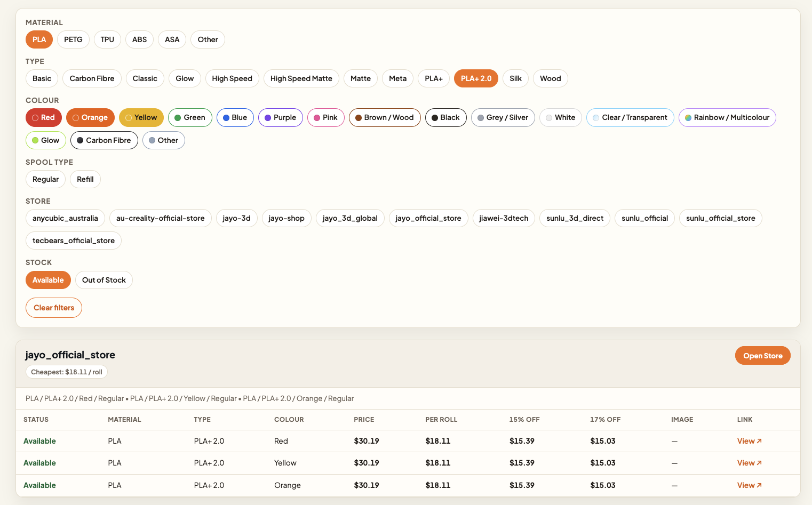Viewport: 812px width, 505px height.
Task: Click the Clear filters button
Action: (x=54, y=308)
